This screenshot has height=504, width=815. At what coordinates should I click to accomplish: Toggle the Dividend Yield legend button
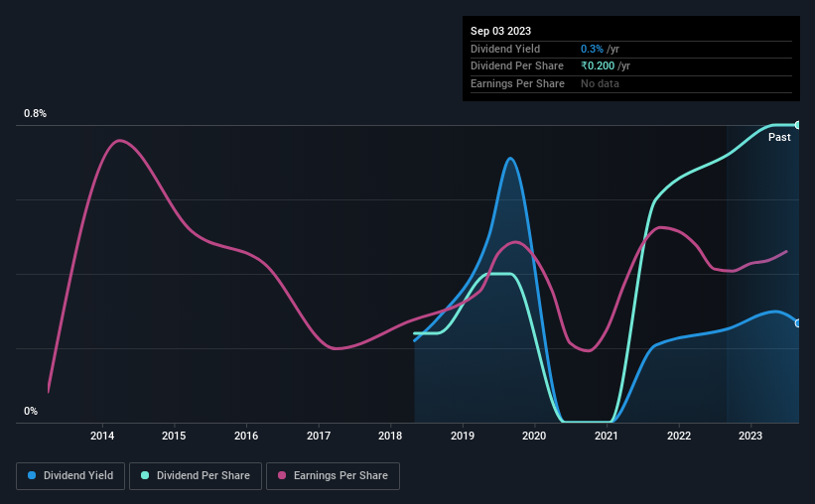coord(70,476)
